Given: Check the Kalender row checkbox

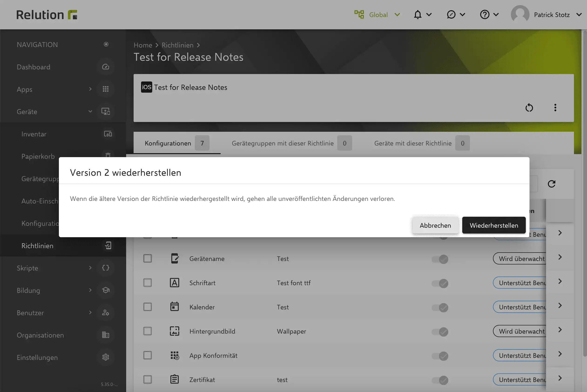Looking at the screenshot, I should click(147, 307).
